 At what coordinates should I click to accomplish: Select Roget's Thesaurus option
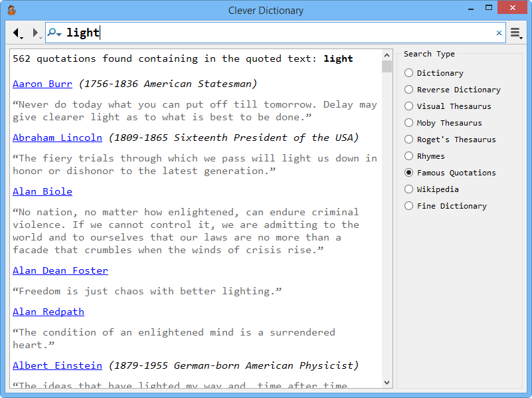[409, 140]
